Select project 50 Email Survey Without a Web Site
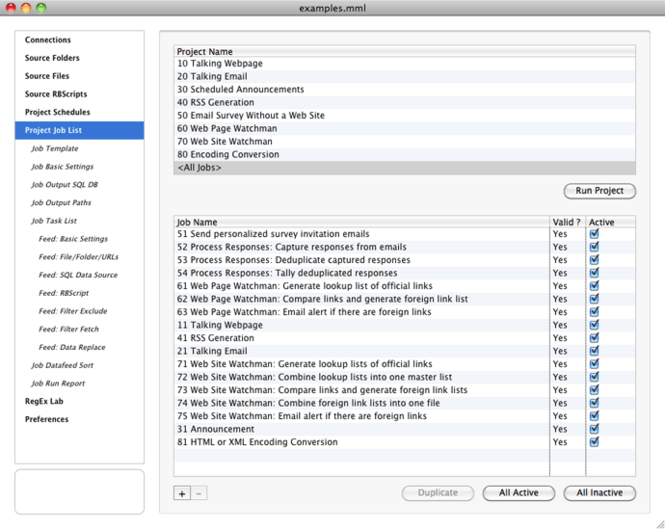665x529 pixels. tap(405, 115)
